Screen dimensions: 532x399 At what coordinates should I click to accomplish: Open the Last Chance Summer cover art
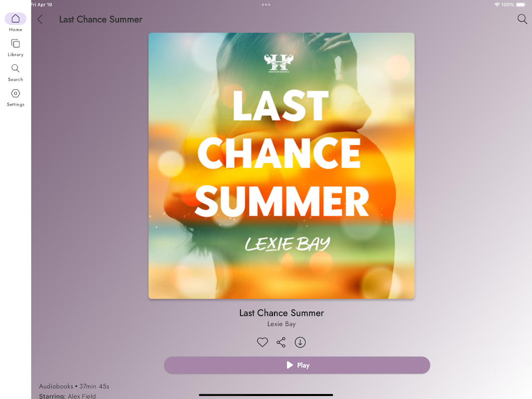281,166
